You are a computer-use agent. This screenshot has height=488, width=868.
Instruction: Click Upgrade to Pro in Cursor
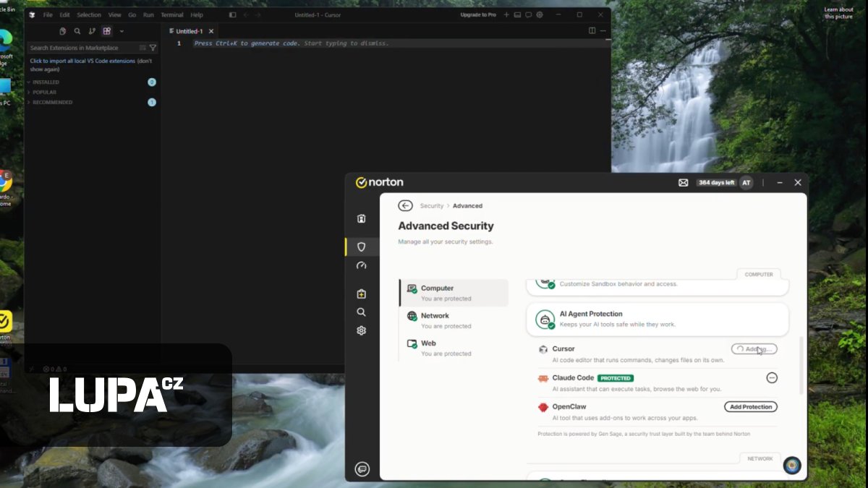(x=478, y=14)
